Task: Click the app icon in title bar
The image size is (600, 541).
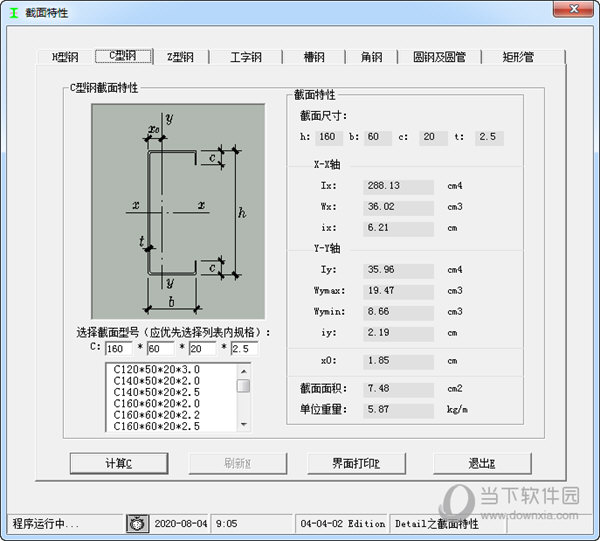Action: [12, 10]
